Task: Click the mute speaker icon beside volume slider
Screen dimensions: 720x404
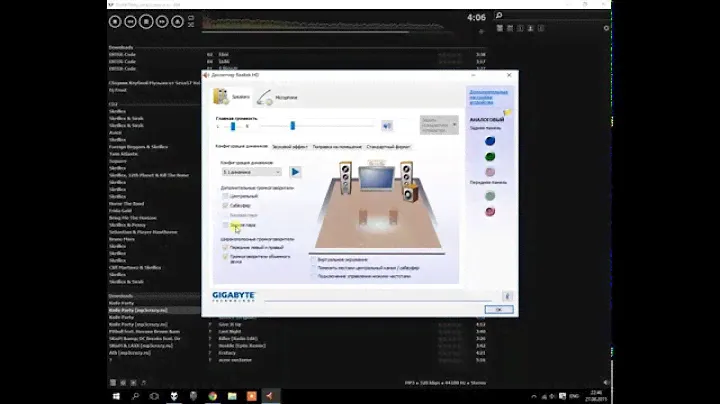Action: (386, 126)
